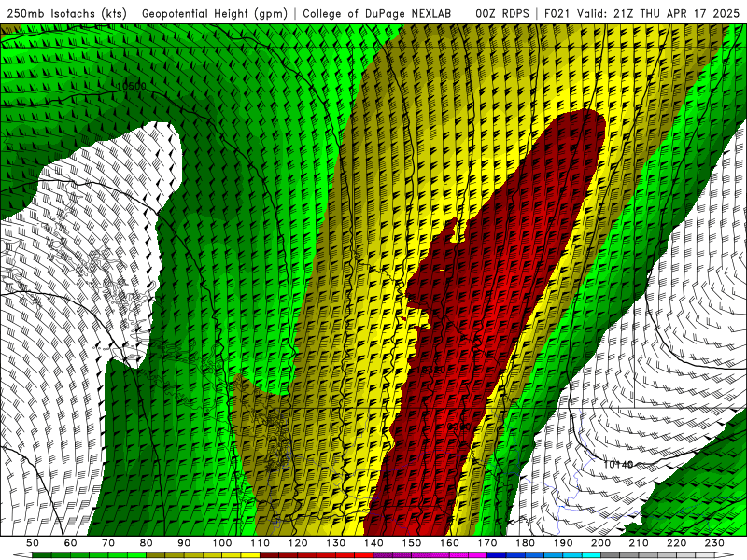Click the bright red swatch left of the 140 tick

coord(364,555)
